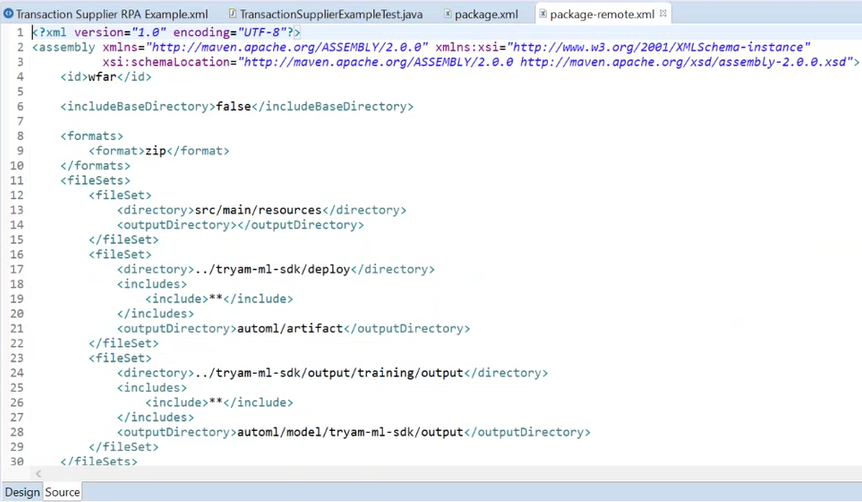Screen dimensions: 862x502
Task: Click line number 24 in gutter
Action: tap(17, 373)
